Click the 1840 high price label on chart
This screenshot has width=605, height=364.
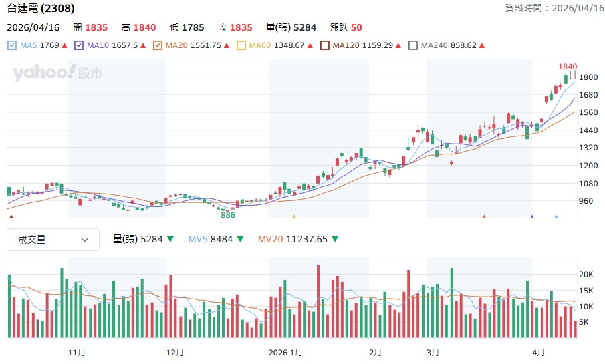tap(568, 67)
